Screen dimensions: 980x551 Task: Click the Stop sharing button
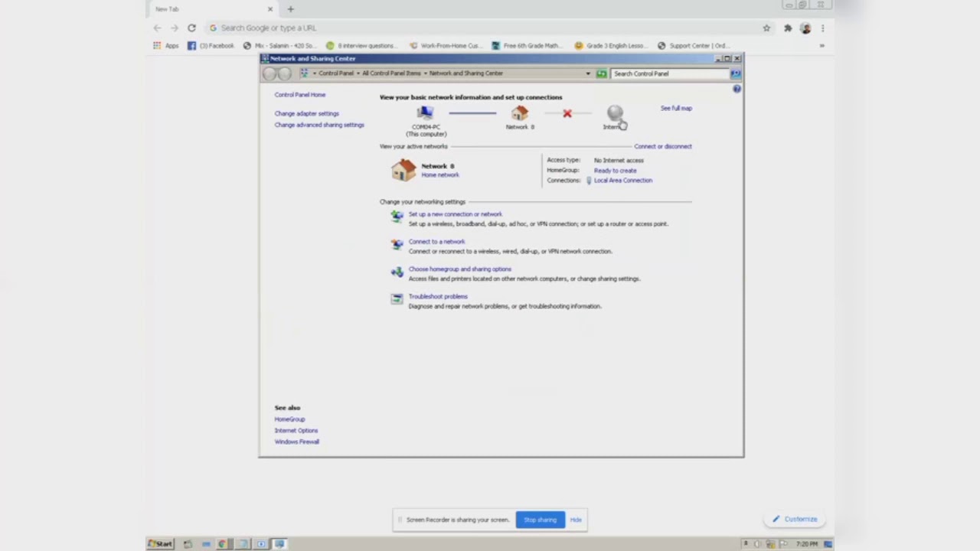tap(540, 520)
